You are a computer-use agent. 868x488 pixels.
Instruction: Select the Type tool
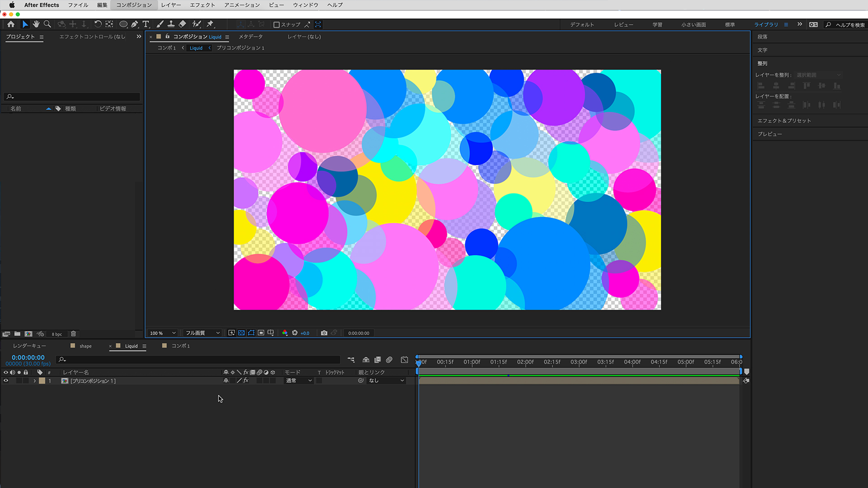click(146, 24)
